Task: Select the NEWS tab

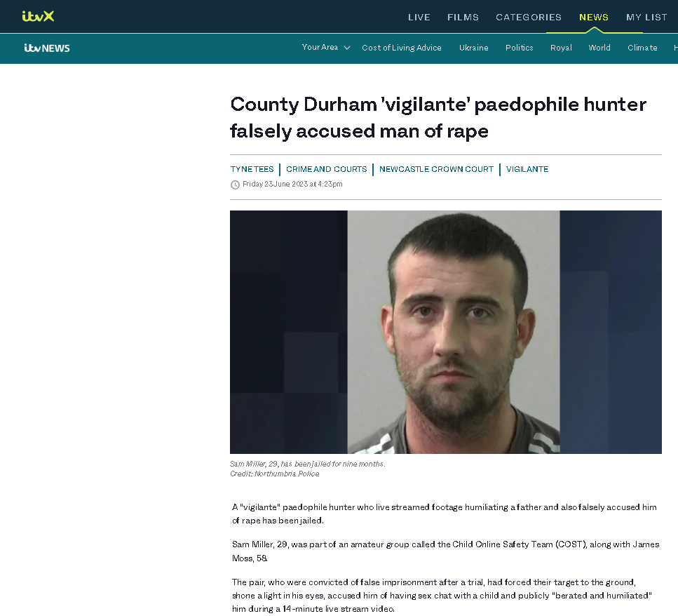Action: click(x=594, y=18)
